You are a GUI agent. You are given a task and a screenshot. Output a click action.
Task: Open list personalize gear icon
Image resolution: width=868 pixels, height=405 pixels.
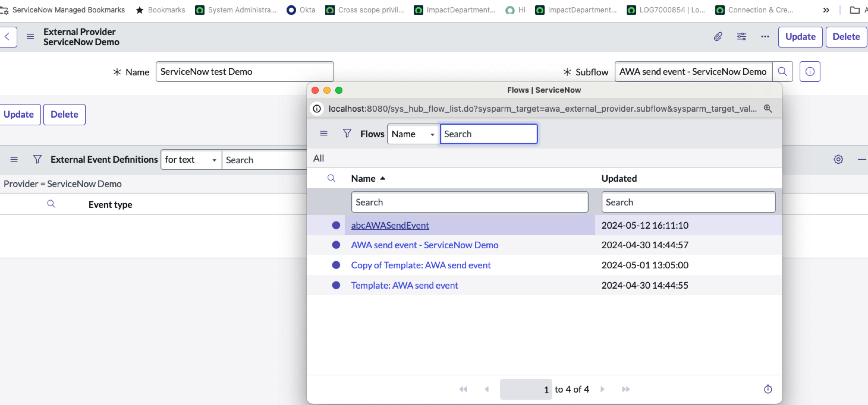838,159
